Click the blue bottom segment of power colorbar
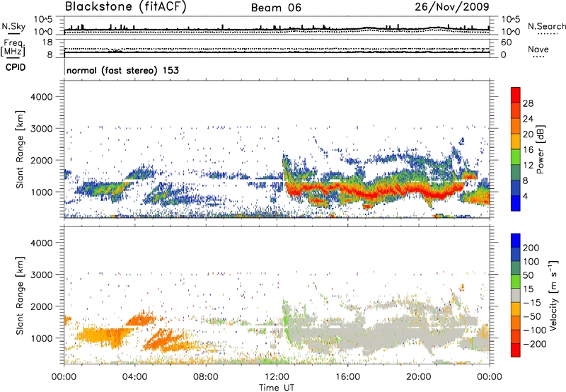This screenshot has height=392, width=566. [516, 203]
